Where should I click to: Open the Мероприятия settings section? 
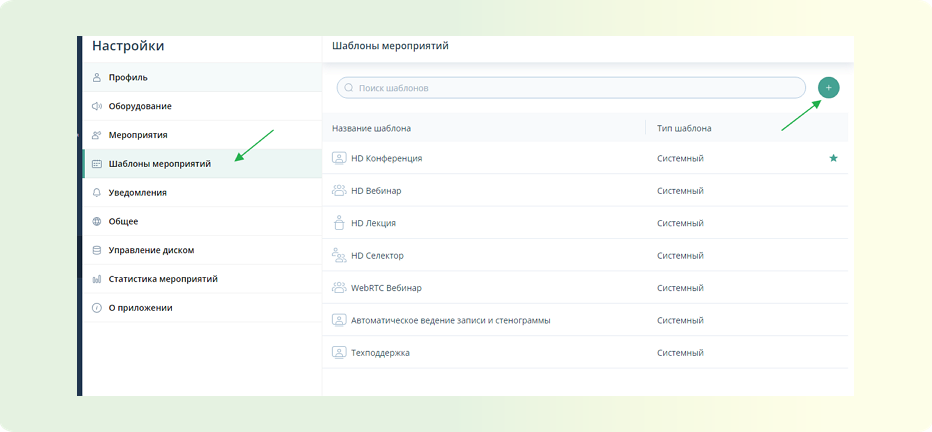[x=202, y=135]
